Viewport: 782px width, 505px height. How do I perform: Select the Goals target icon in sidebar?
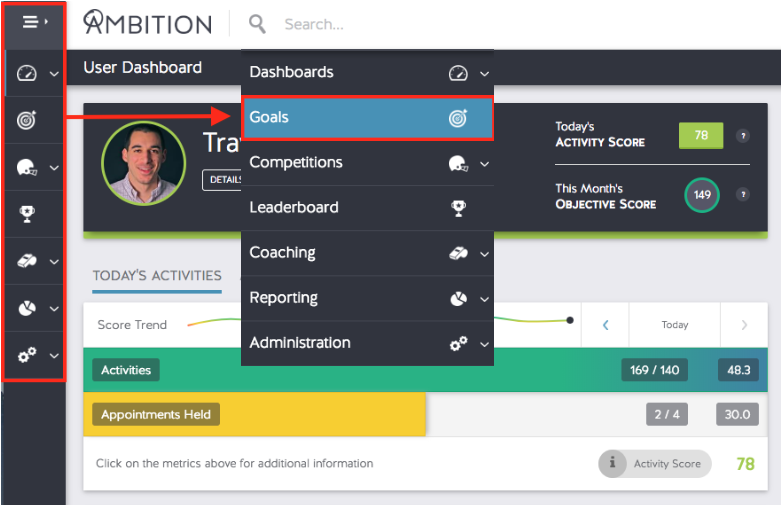[26, 120]
